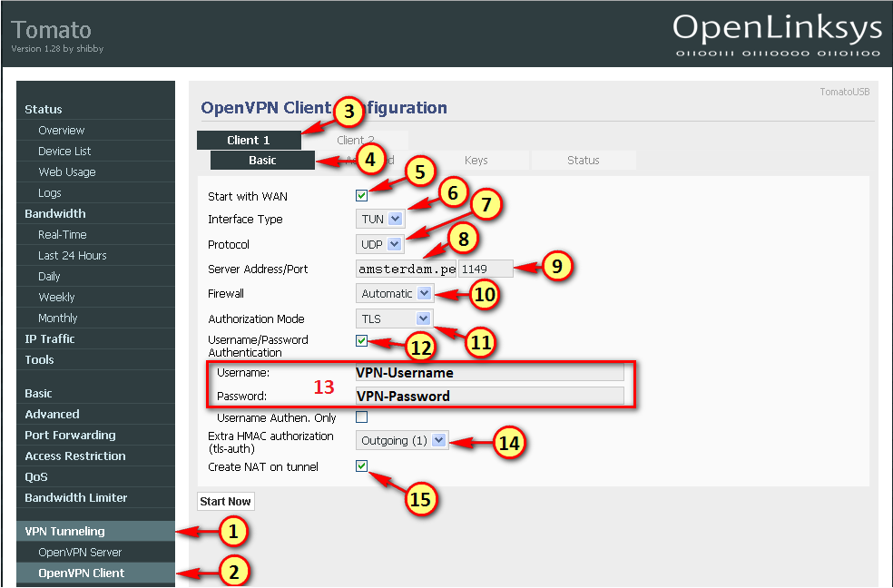Switch to the Client 1 tab
The image size is (893, 588).
(249, 140)
